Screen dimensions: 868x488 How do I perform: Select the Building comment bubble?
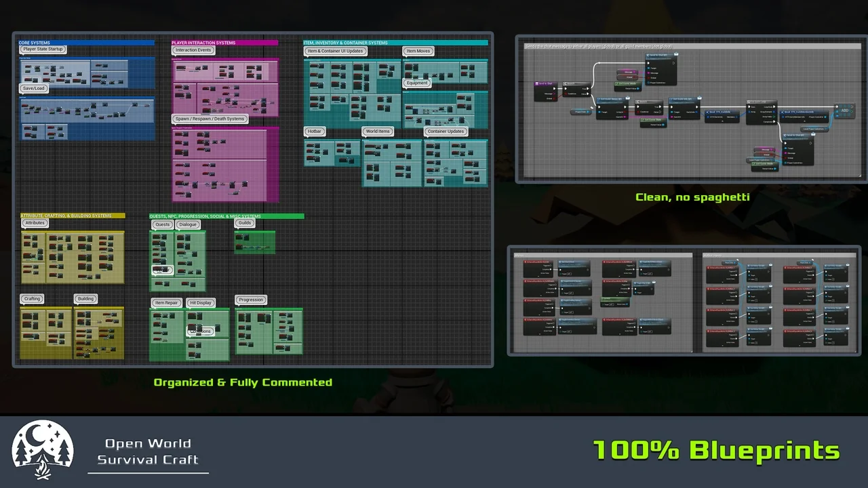coord(85,298)
